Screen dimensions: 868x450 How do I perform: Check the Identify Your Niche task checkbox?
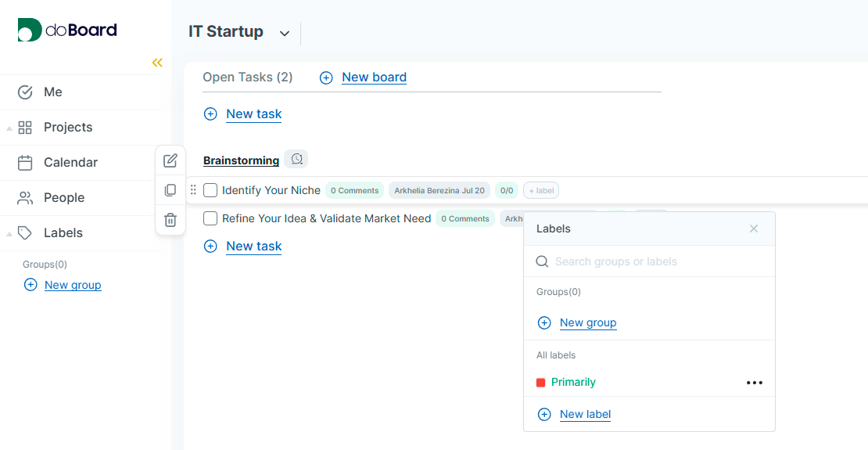tap(210, 190)
